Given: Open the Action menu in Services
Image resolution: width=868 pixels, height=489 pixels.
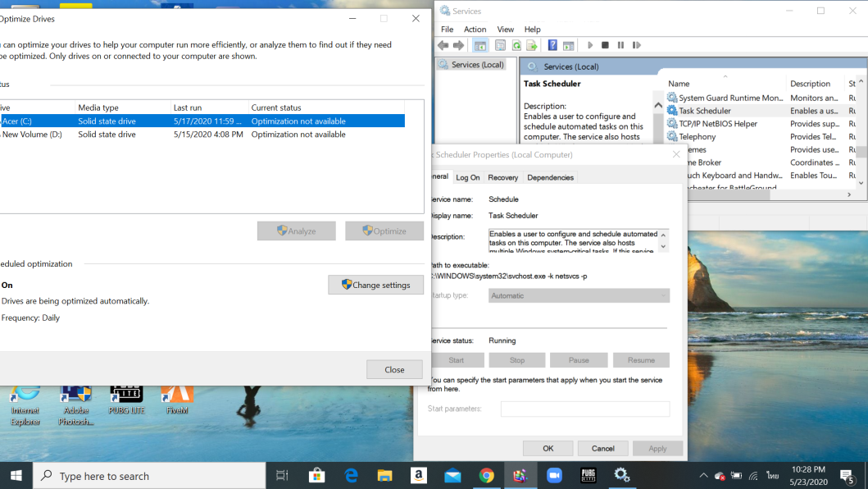Looking at the screenshot, I should pos(475,30).
